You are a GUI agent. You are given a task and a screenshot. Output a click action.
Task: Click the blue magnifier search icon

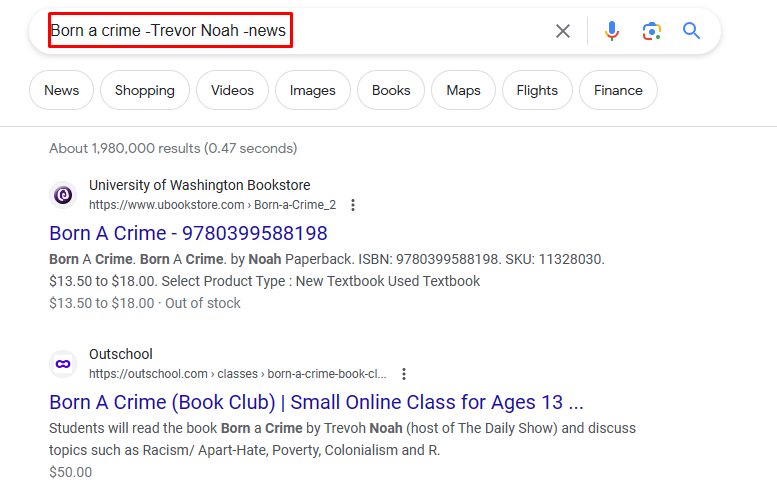point(691,31)
